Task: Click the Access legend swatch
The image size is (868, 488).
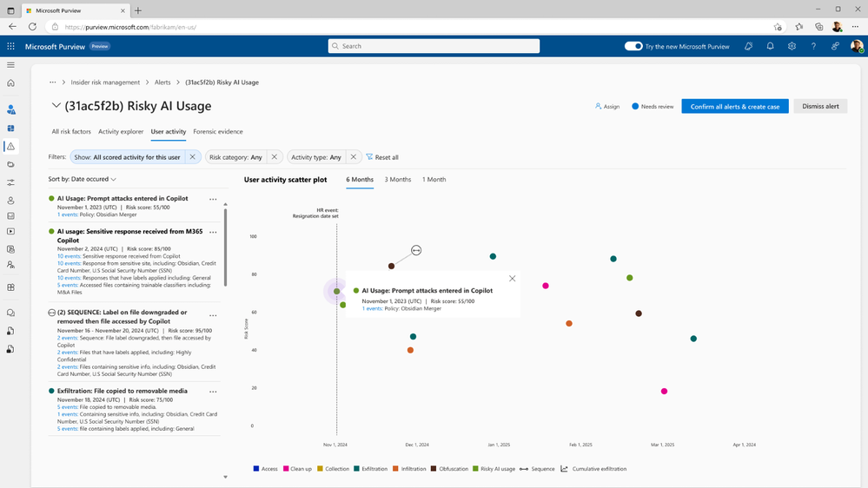Action: click(x=255, y=469)
